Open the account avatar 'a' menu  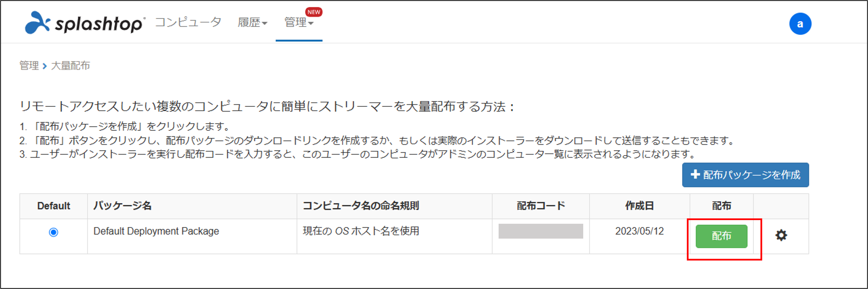pyautogui.click(x=800, y=24)
